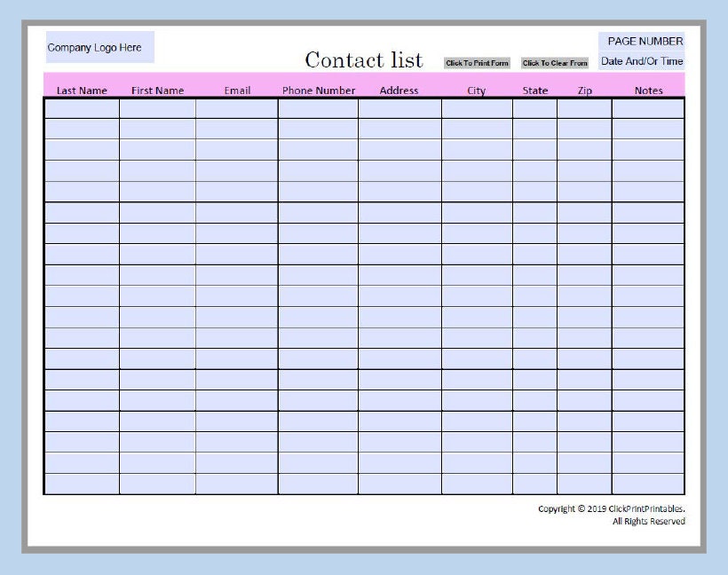Select the last-row Last Name cell
The image size is (728, 575).
83,484
